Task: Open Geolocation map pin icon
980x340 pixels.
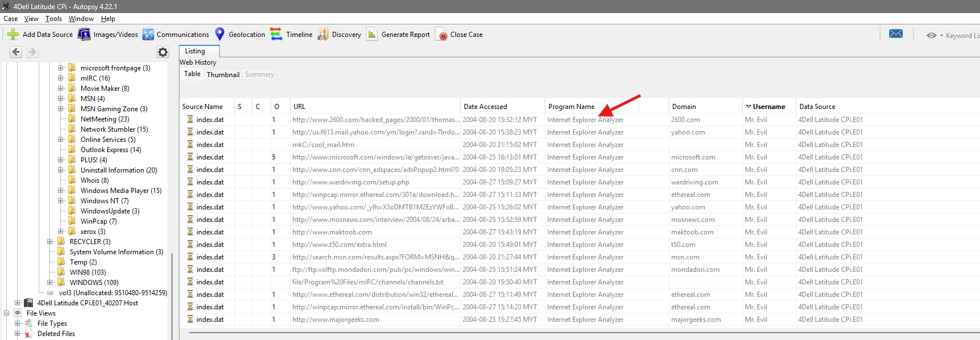Action: 220,34
